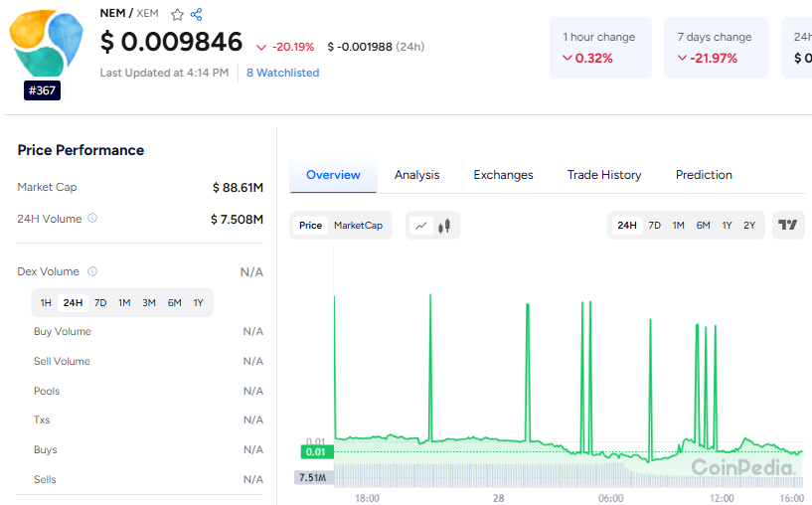Select 1H Dex Volume period
The width and height of the screenshot is (812, 505).
tap(46, 303)
